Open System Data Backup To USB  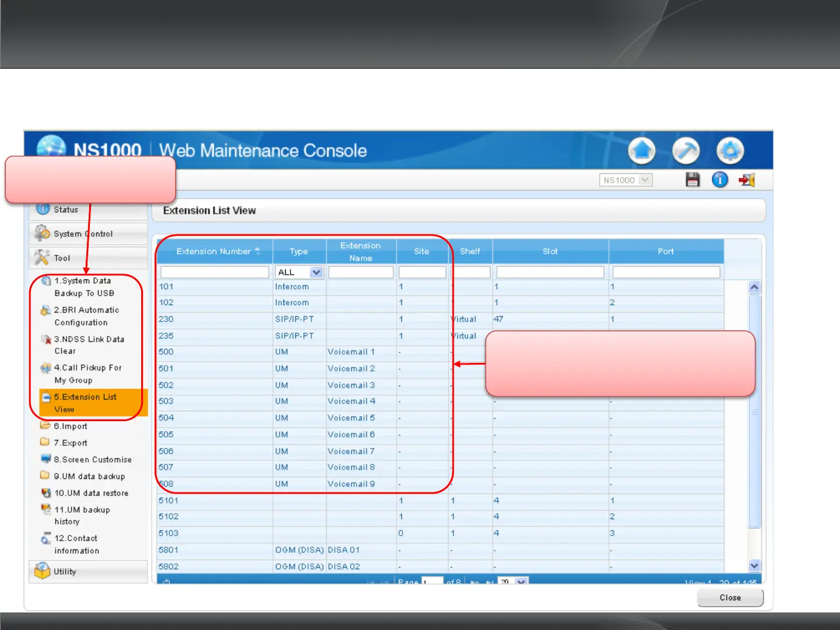83,287
